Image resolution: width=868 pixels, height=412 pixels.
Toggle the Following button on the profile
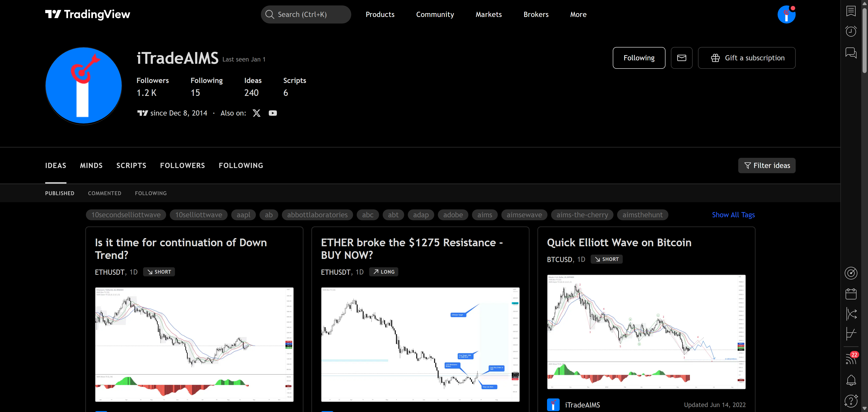coord(639,58)
